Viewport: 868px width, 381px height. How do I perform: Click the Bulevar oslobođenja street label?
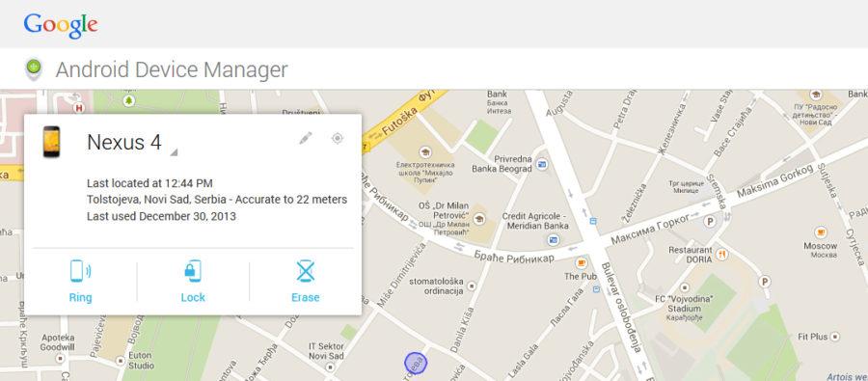(621, 308)
